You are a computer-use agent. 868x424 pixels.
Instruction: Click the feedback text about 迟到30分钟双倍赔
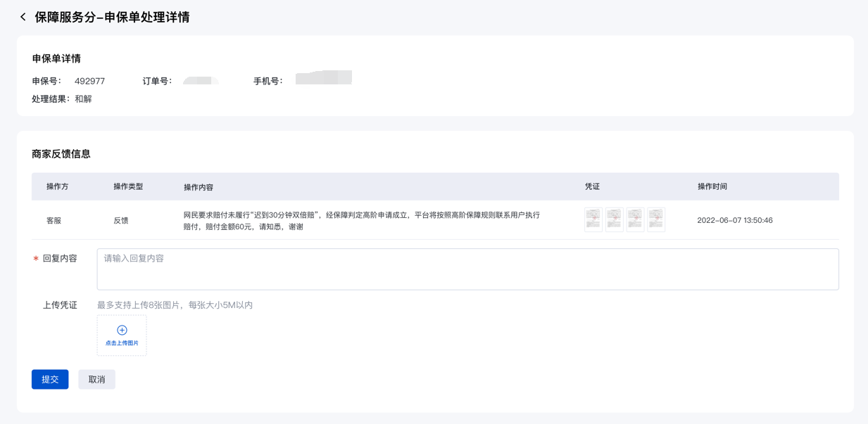tap(361, 221)
